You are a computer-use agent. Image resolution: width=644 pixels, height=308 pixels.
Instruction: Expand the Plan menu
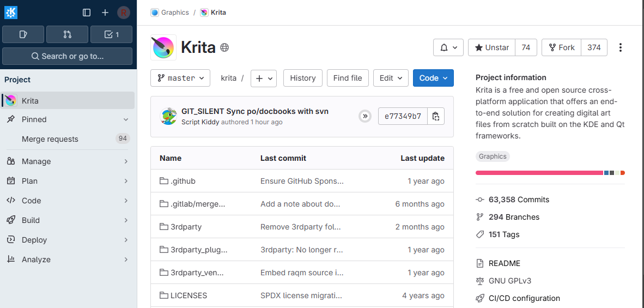coord(68,181)
